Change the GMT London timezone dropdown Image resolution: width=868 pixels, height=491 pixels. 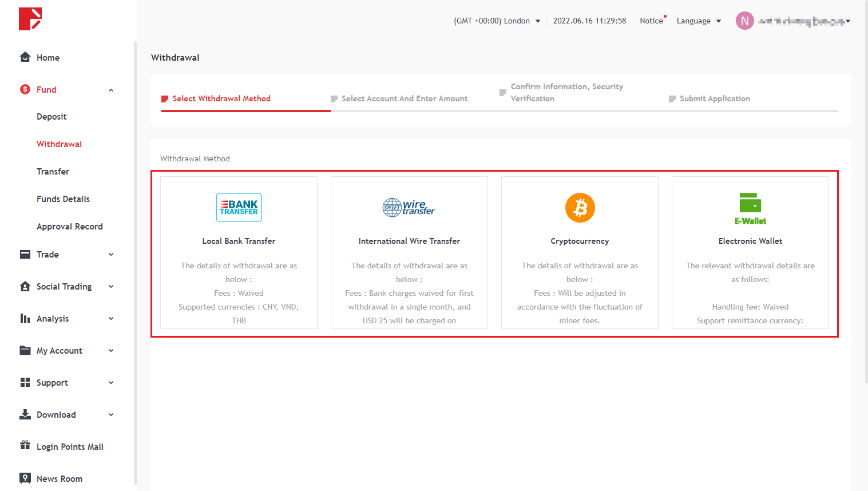point(497,21)
